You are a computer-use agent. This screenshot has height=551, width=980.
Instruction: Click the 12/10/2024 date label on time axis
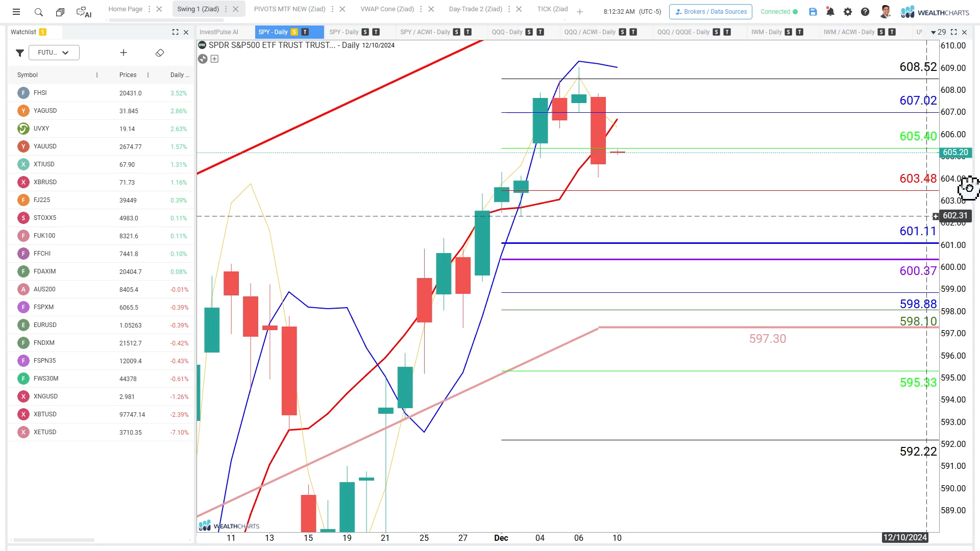coord(905,538)
